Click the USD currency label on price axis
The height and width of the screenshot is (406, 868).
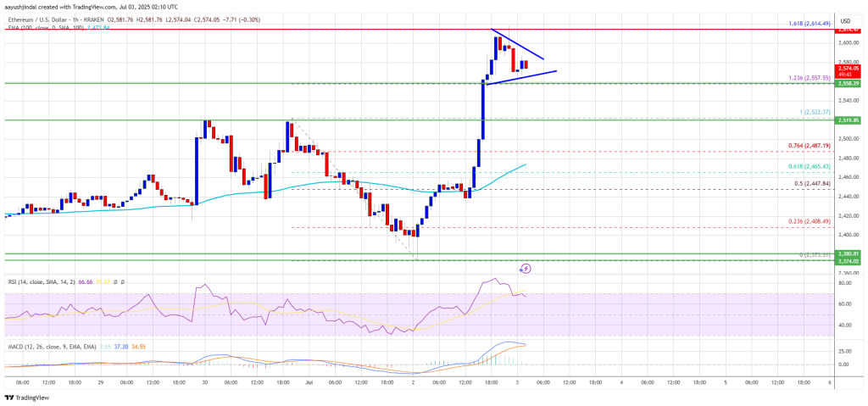tap(844, 20)
